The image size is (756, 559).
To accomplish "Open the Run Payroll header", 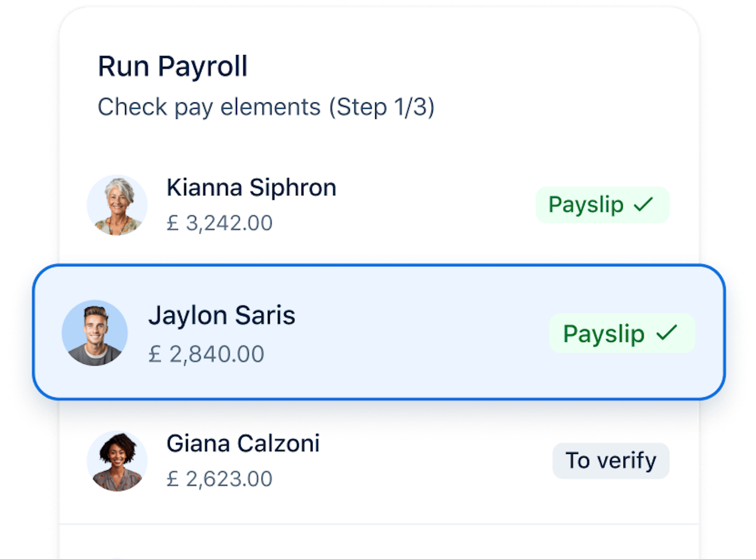I will pyautogui.click(x=173, y=65).
